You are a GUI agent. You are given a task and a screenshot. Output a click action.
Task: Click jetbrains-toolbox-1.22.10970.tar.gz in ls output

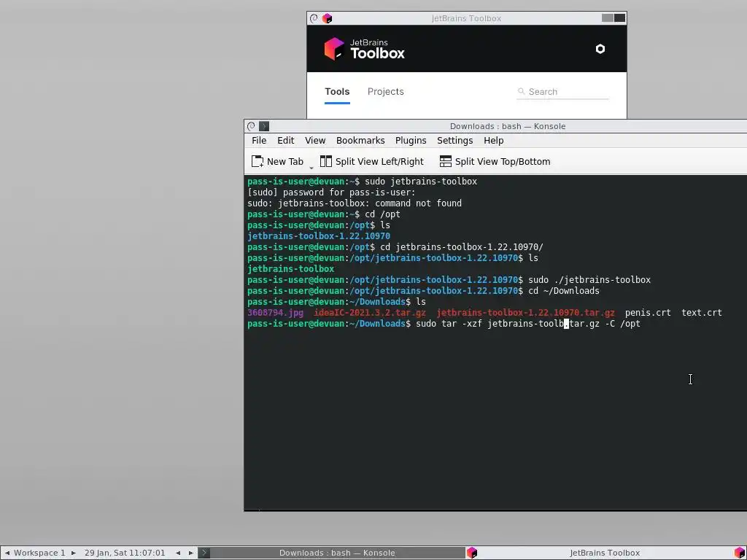[x=525, y=313]
